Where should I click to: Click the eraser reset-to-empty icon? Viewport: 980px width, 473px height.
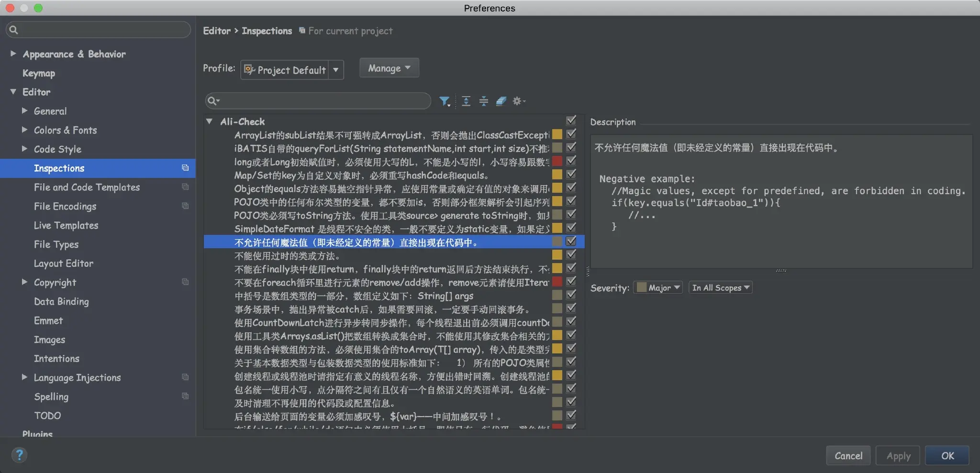501,101
